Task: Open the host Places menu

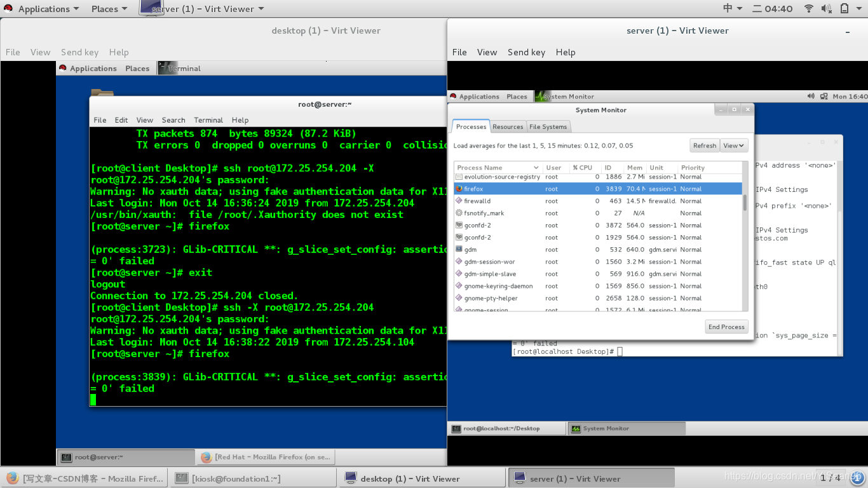Action: [x=109, y=9]
